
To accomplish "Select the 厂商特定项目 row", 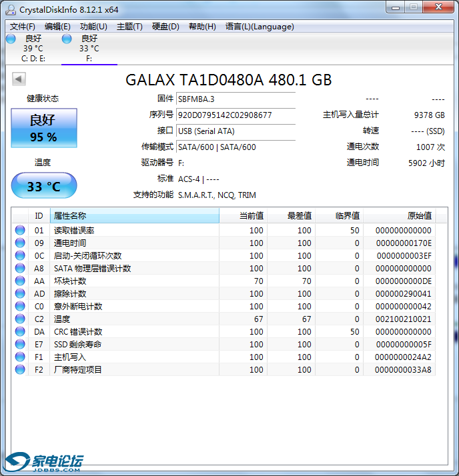I will 223,369.
